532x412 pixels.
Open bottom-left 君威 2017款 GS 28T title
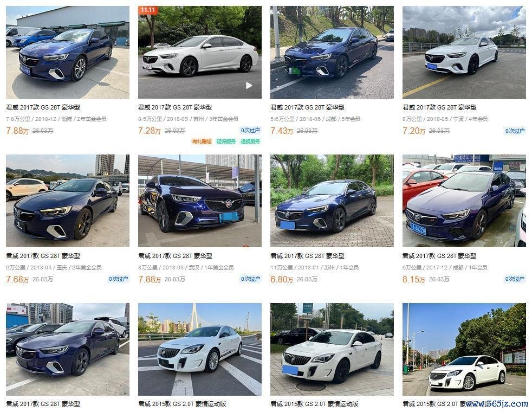(43, 404)
